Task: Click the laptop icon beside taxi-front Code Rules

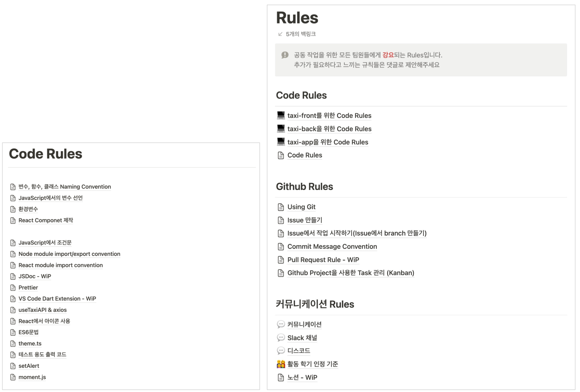Action: point(281,115)
